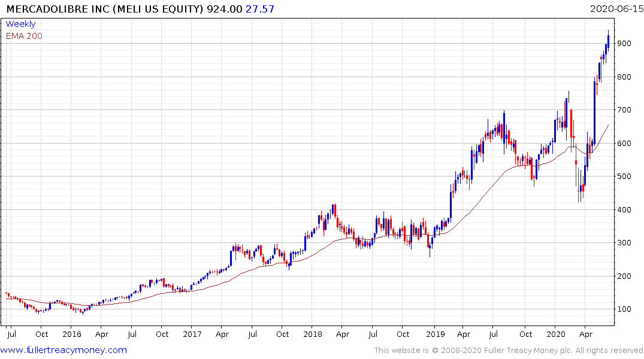Click the 100 price axis label
Screen dimensions: 644x359
click(624, 309)
